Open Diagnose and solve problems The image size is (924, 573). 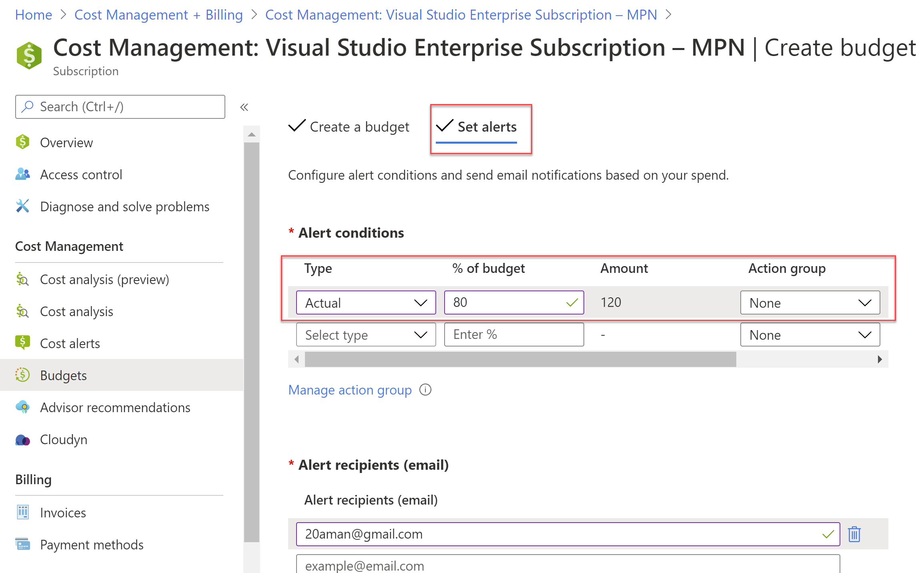point(124,206)
